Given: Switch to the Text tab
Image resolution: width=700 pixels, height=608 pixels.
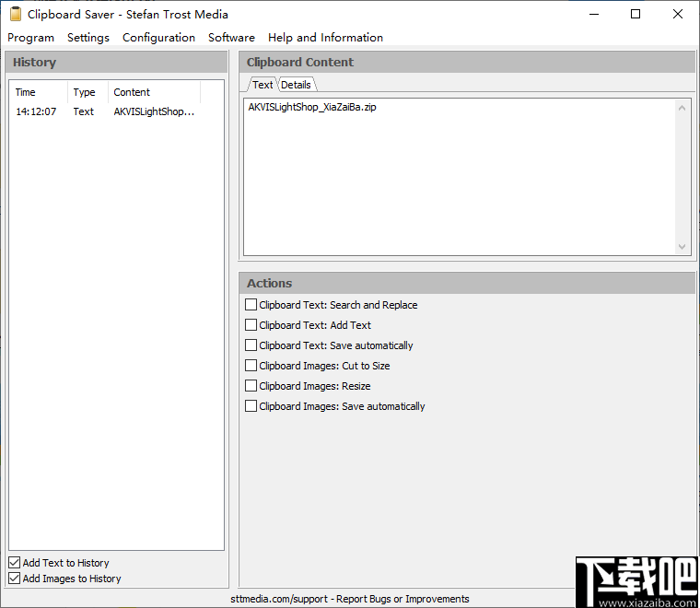Looking at the screenshot, I should pyautogui.click(x=262, y=85).
